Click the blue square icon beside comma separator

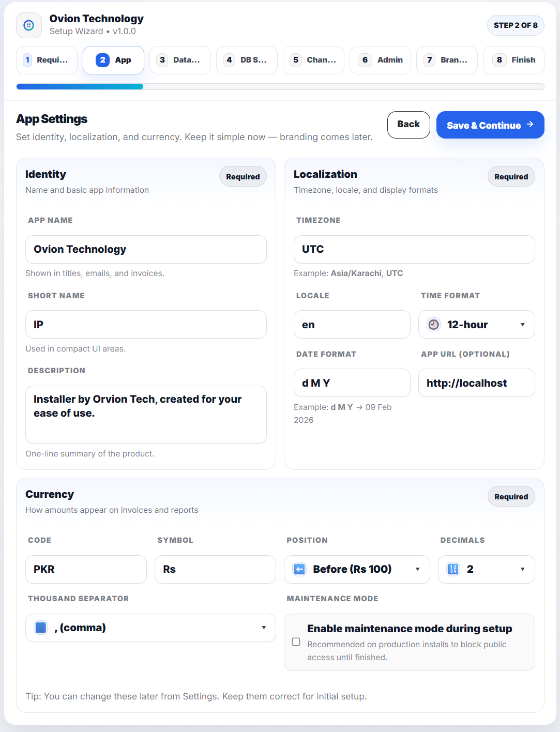click(40, 627)
